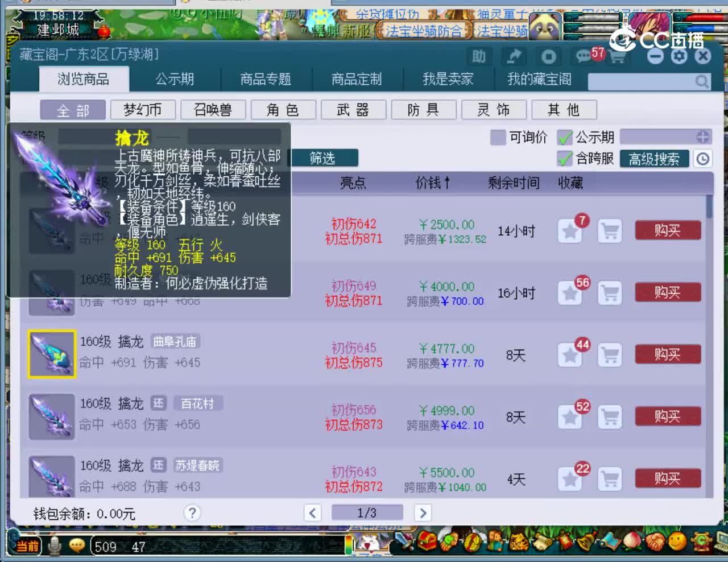Click the smiley face icon in game toolbar
The width and height of the screenshot is (728, 562).
click(x=677, y=541)
